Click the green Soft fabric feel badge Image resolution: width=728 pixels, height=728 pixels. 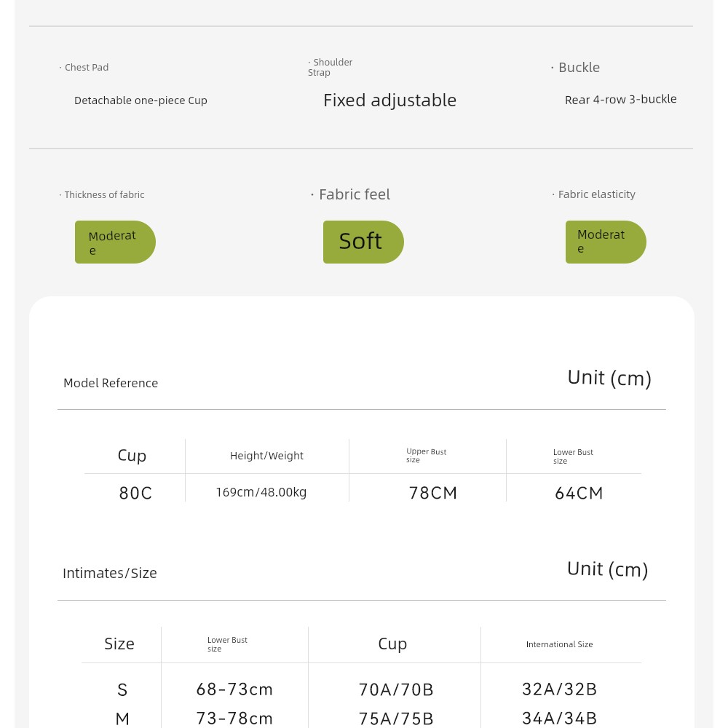[x=363, y=242]
